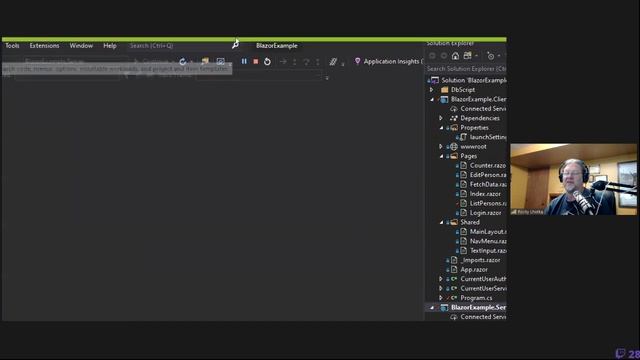Click the folder icon of DbScript
This screenshot has width=640, height=360.
[444, 90]
